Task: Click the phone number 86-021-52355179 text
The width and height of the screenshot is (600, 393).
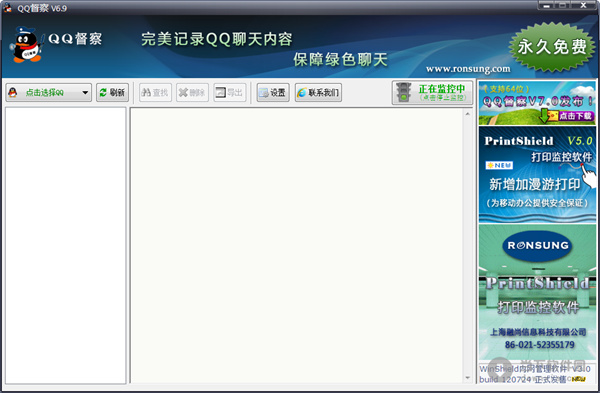Action: (x=540, y=345)
